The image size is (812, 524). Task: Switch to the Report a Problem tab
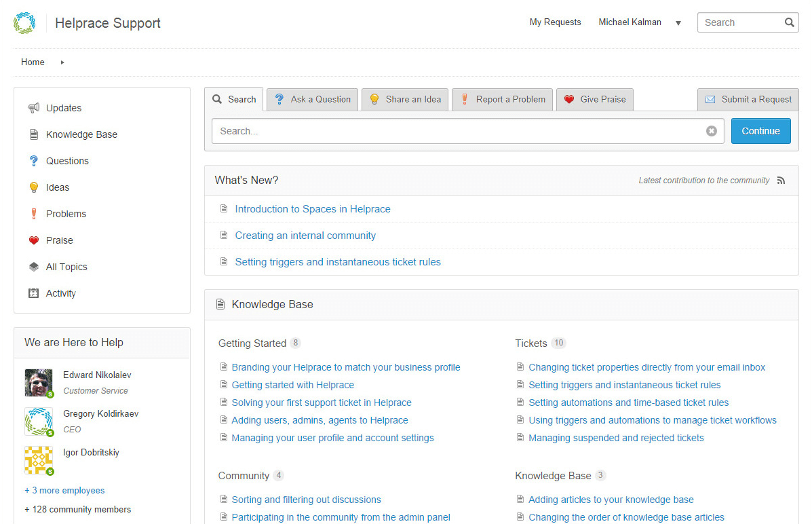[502, 99]
